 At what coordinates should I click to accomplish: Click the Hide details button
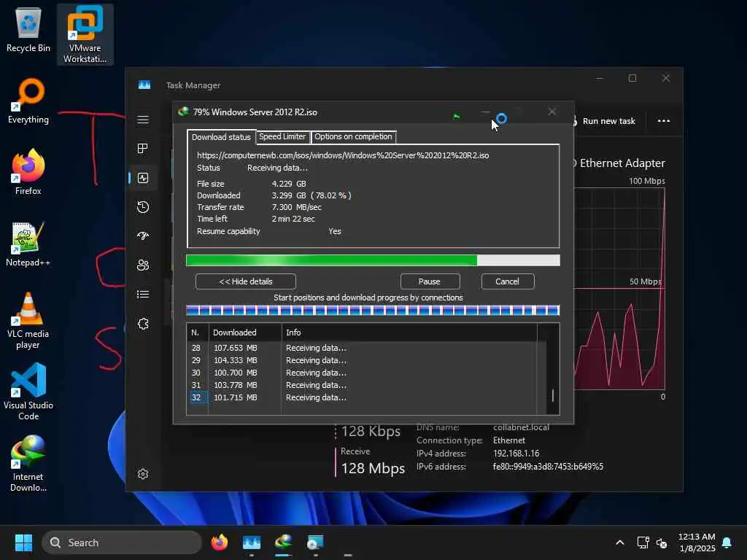coord(246,281)
